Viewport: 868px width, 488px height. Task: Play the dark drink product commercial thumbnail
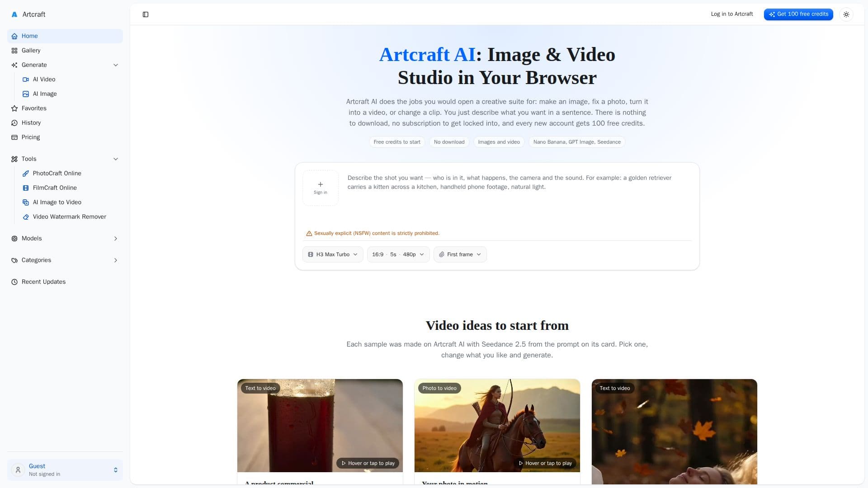coord(320,426)
